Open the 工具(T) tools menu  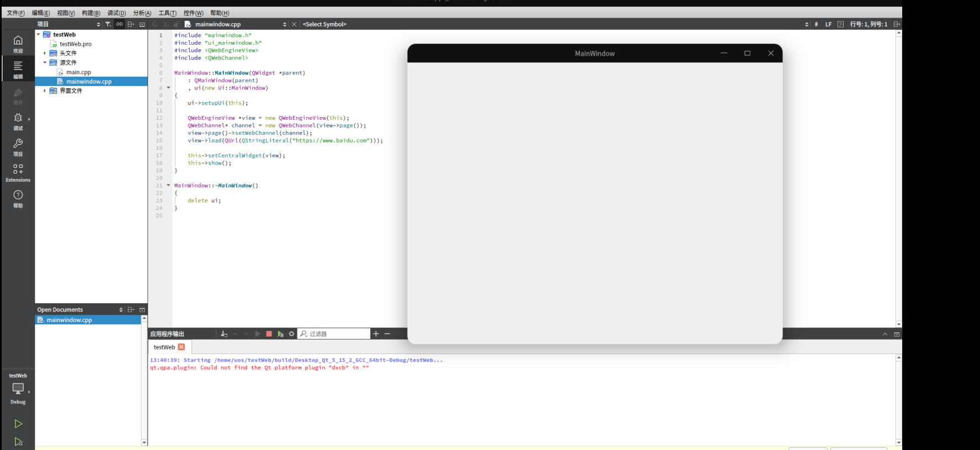167,13
